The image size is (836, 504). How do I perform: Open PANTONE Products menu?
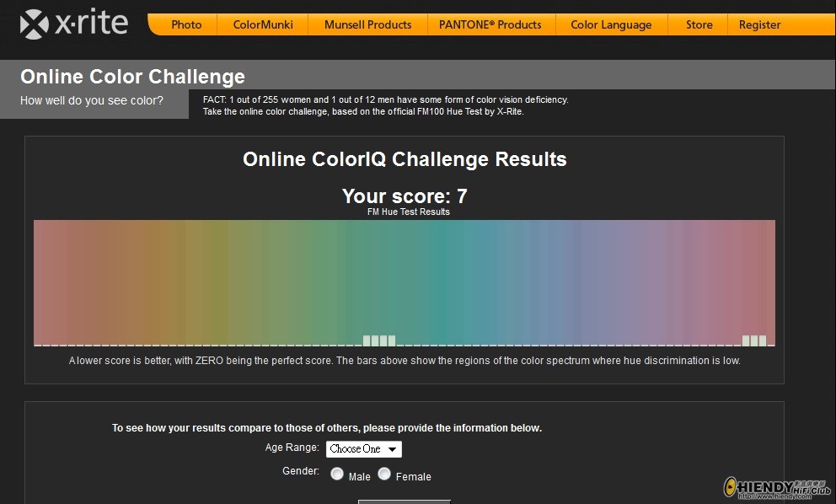(490, 24)
